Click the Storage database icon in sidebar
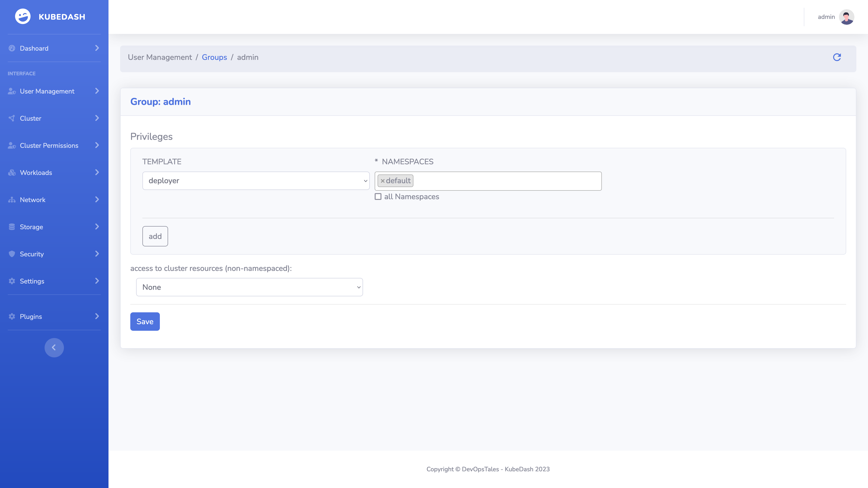The height and width of the screenshot is (488, 868). tap(12, 227)
